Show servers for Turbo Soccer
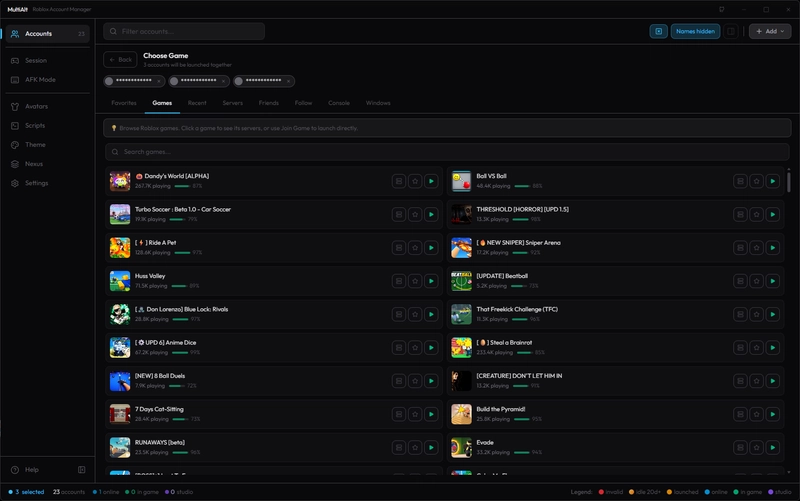Viewport: 800px width, 501px height. coord(399,214)
